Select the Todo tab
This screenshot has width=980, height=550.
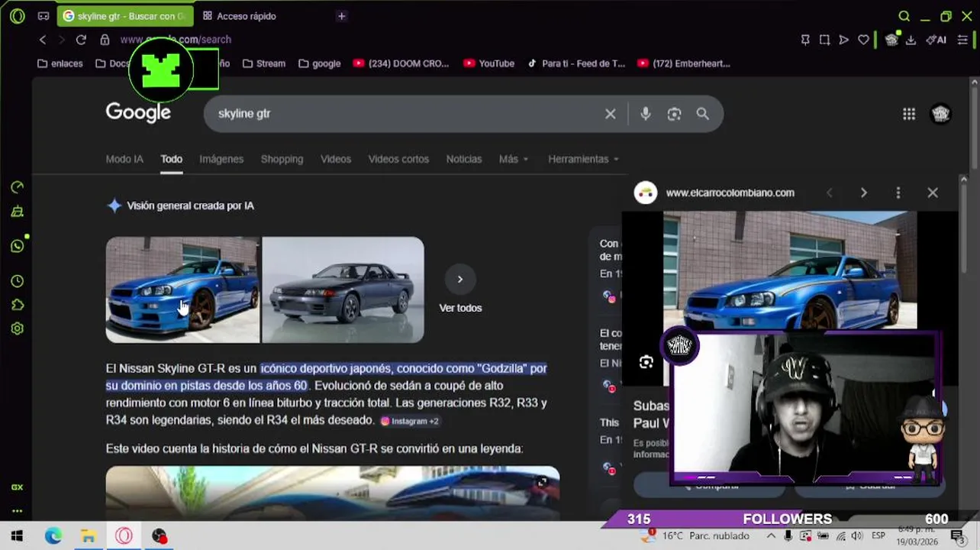coord(171,159)
